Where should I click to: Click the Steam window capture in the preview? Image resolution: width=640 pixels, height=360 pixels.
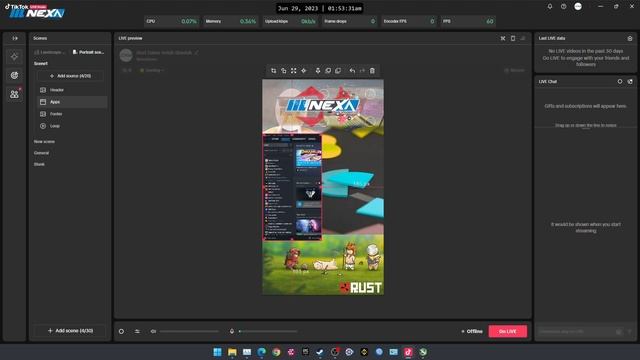click(292, 187)
